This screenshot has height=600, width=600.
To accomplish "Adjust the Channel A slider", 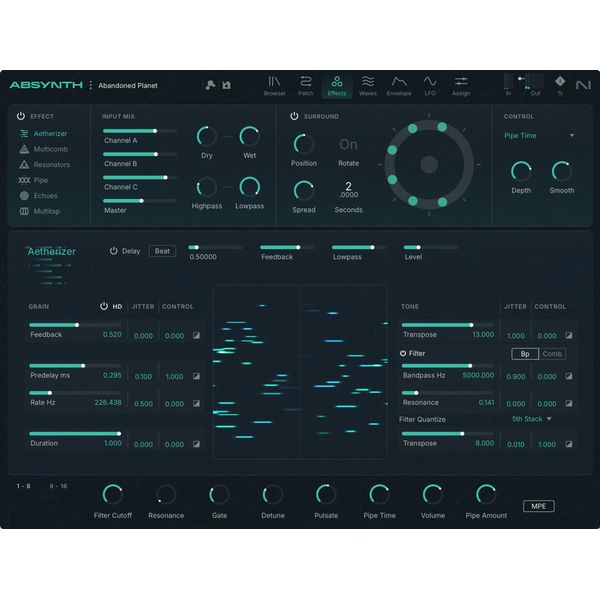I will point(140,131).
